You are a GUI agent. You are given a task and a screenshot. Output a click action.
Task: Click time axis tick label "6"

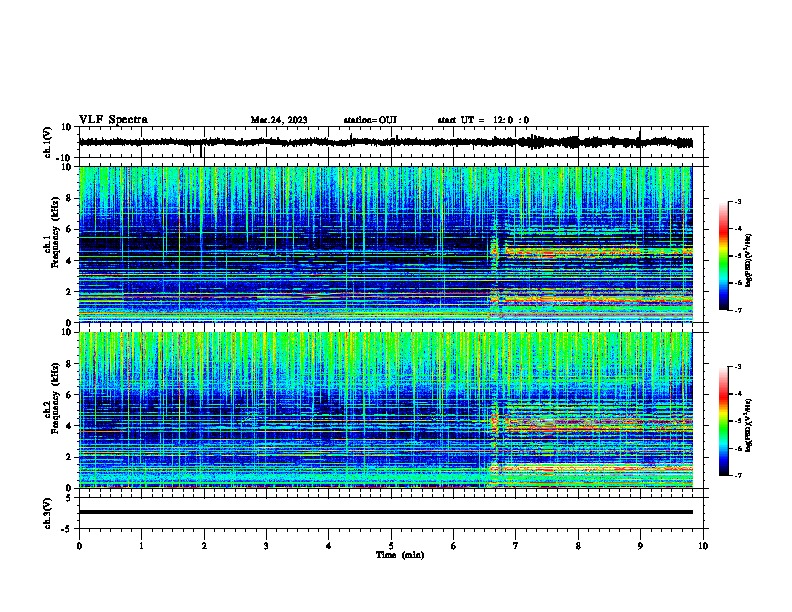[453, 546]
